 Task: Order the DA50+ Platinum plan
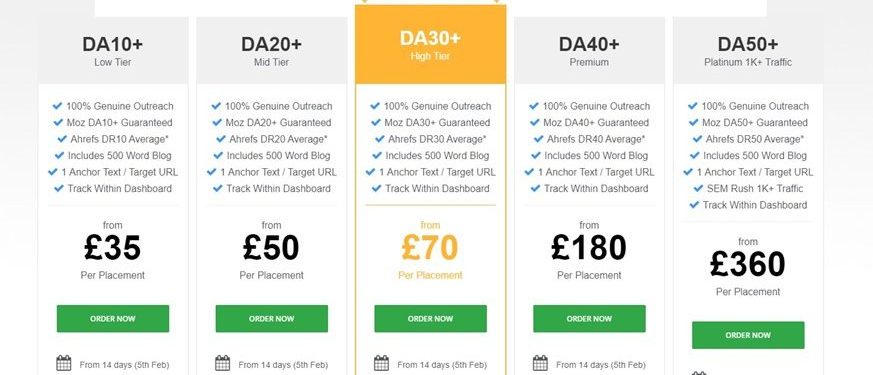tap(748, 335)
